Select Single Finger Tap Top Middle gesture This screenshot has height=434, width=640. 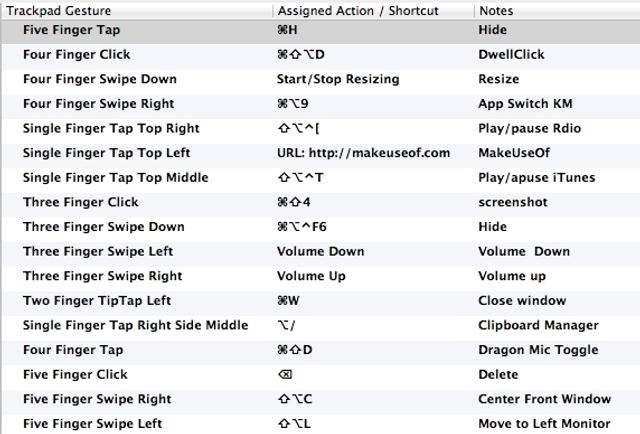coord(115,178)
